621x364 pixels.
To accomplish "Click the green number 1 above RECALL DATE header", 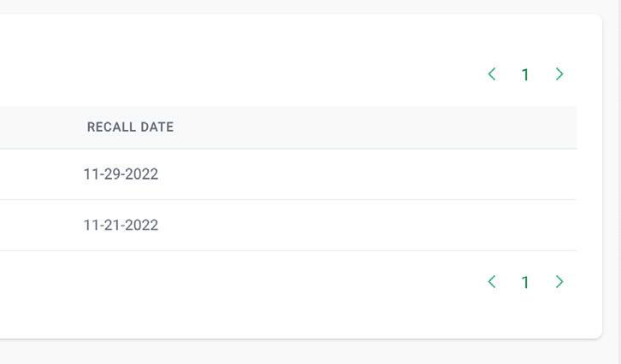I will coord(525,74).
